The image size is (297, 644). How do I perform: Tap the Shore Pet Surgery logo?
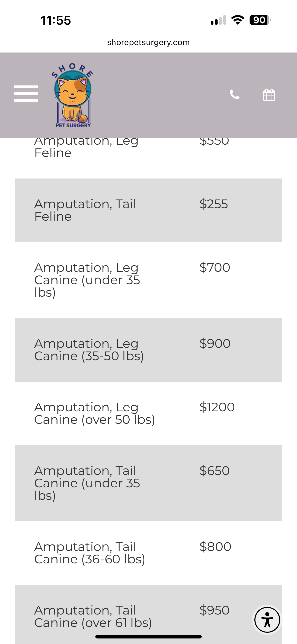click(73, 95)
